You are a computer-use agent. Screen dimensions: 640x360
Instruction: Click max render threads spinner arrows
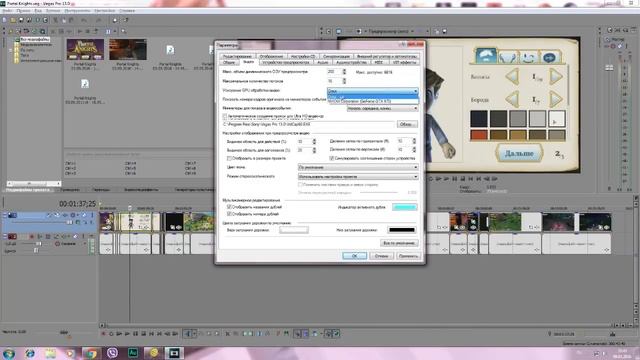[344, 81]
